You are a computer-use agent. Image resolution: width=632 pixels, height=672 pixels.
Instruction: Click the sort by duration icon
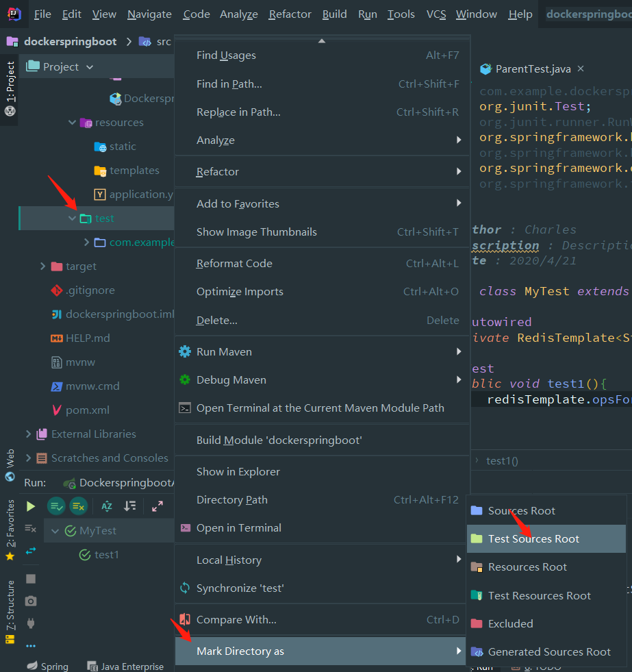point(130,506)
